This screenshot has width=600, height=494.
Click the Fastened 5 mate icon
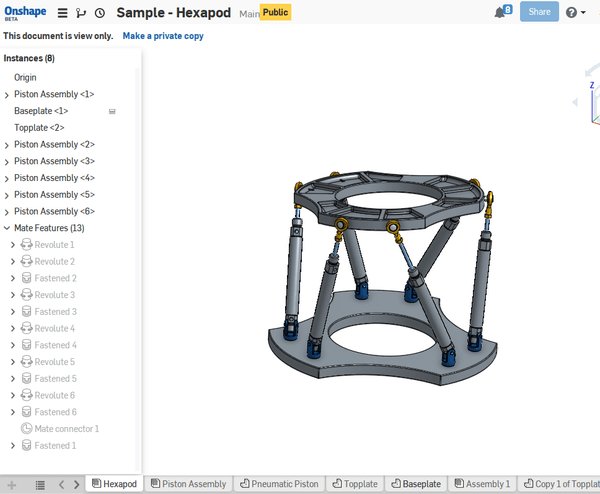26,378
